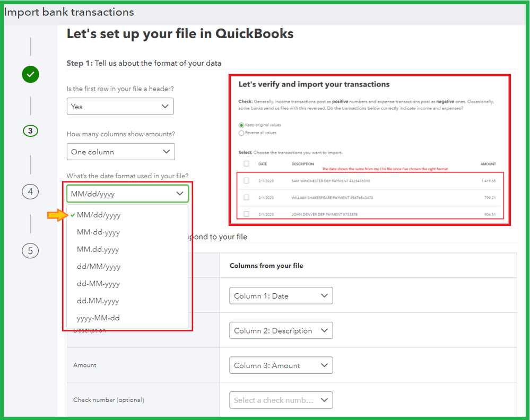Choose dd/MM/yyyy from the date format list
This screenshot has width=530, height=420.
coord(99,267)
